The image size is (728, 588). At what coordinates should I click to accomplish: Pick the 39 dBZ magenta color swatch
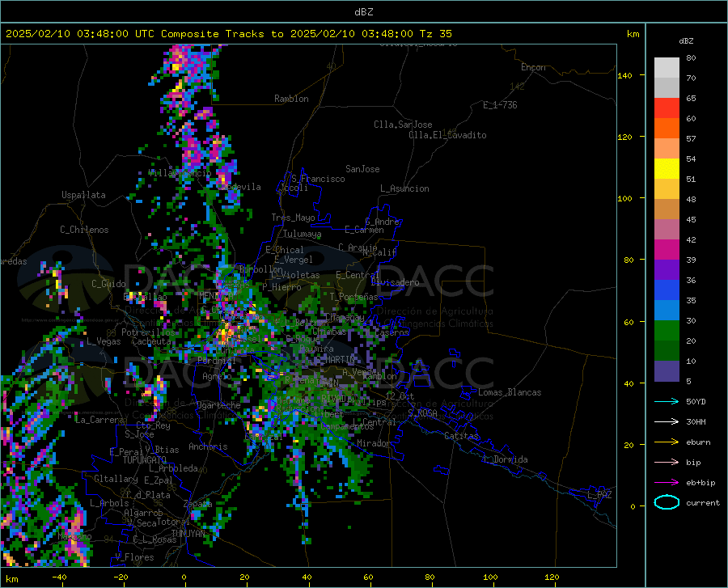coord(667,250)
